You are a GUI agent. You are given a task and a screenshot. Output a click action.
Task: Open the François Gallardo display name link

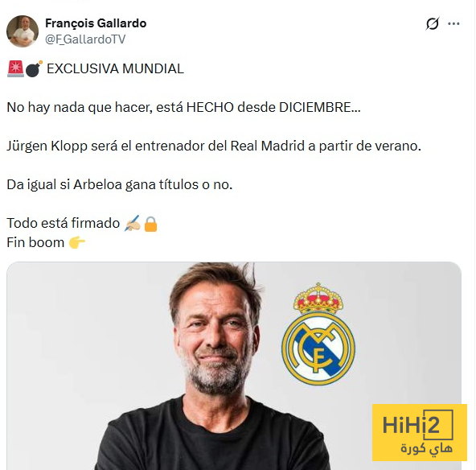click(96, 23)
